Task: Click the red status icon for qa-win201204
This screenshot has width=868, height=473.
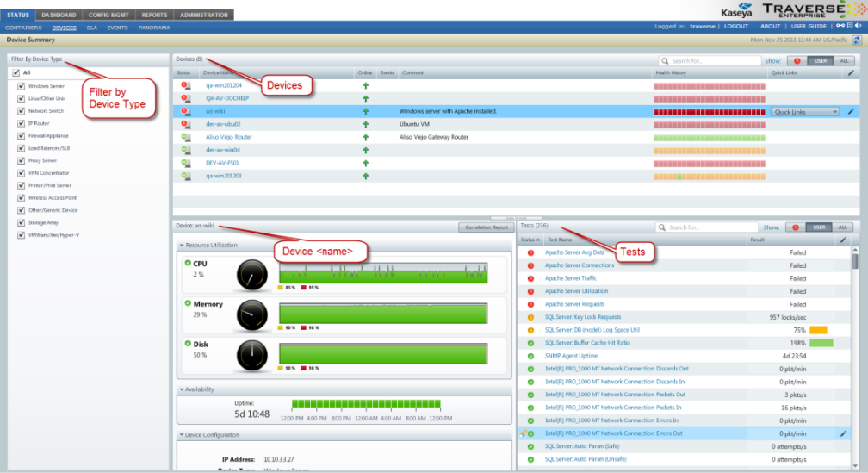Action: tap(184, 85)
